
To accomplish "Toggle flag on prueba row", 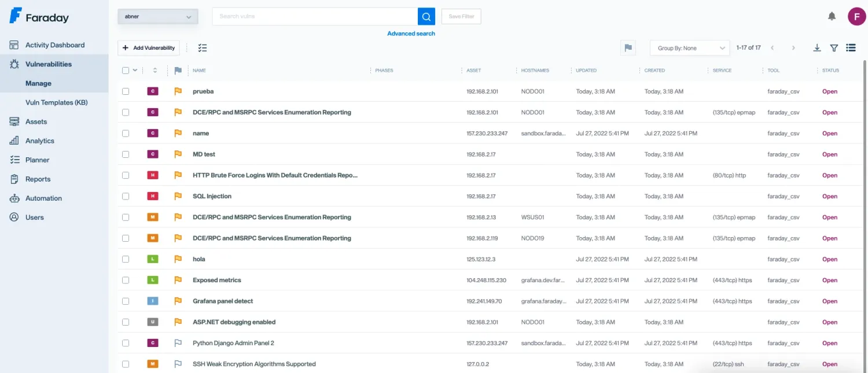I will (x=178, y=91).
